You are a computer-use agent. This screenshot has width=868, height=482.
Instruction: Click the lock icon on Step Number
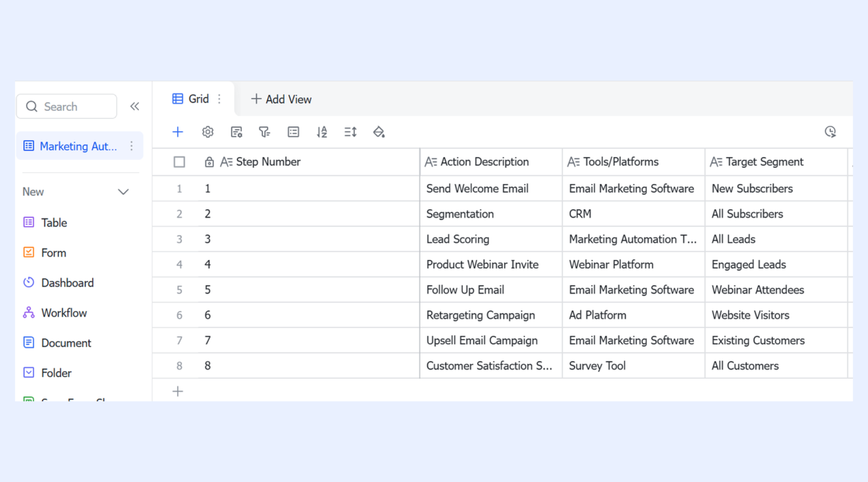click(x=209, y=162)
